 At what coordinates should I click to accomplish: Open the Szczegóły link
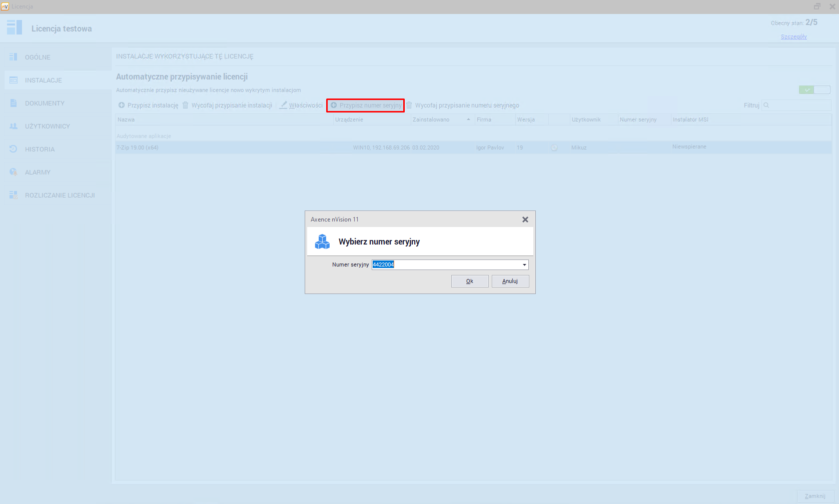(x=793, y=36)
